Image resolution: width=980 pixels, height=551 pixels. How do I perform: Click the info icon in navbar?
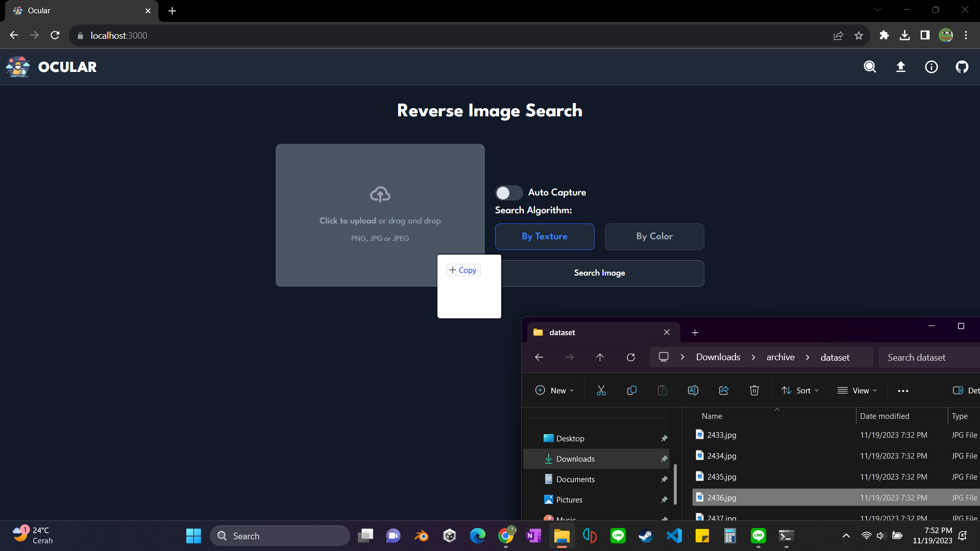pos(932,67)
